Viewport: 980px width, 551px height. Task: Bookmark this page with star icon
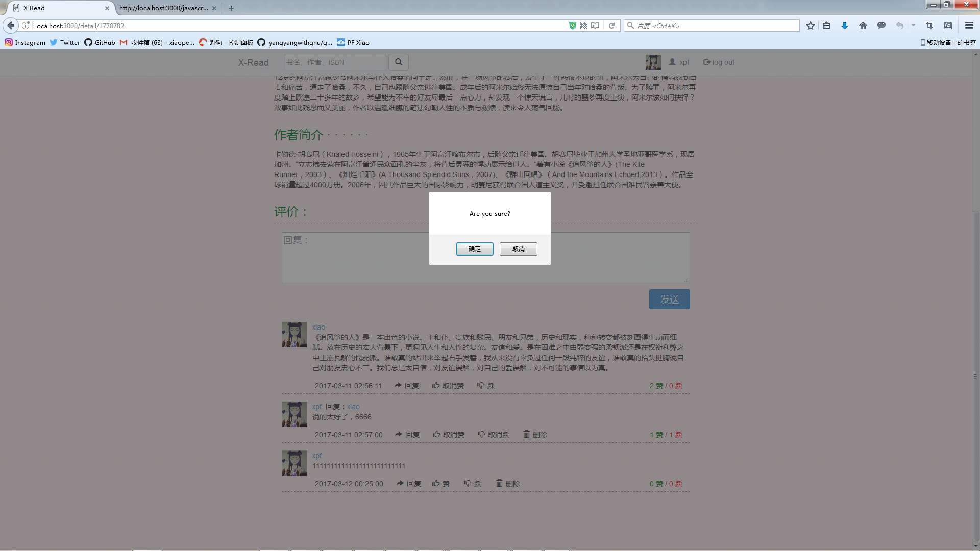[x=811, y=26]
